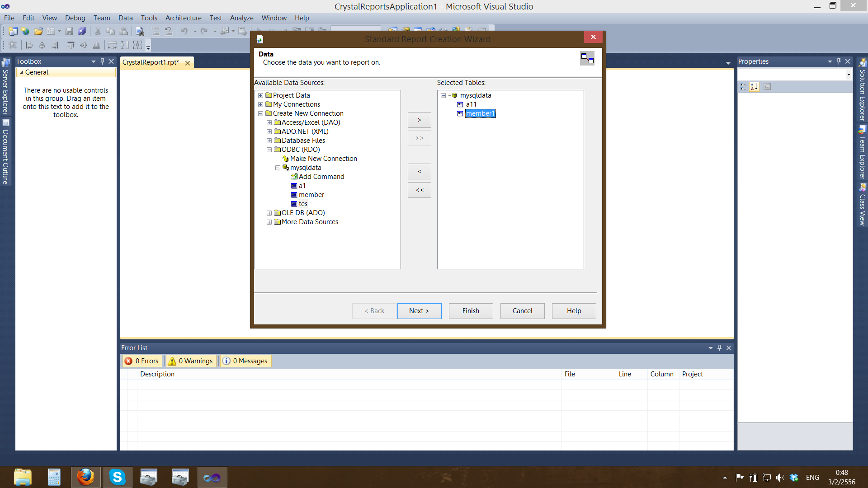Image resolution: width=868 pixels, height=488 pixels.
Task: Collapse the ODBC (RDO) node
Action: [269, 150]
